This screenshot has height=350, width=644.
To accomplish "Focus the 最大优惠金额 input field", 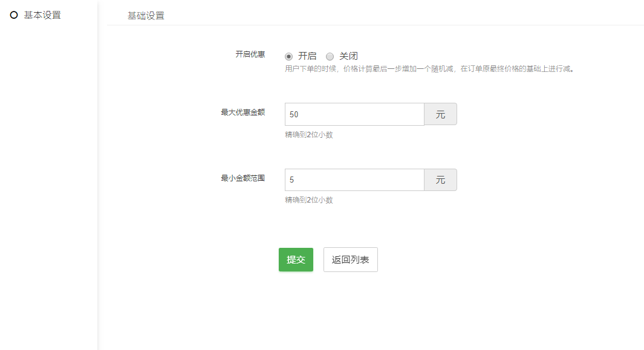I will tap(354, 114).
